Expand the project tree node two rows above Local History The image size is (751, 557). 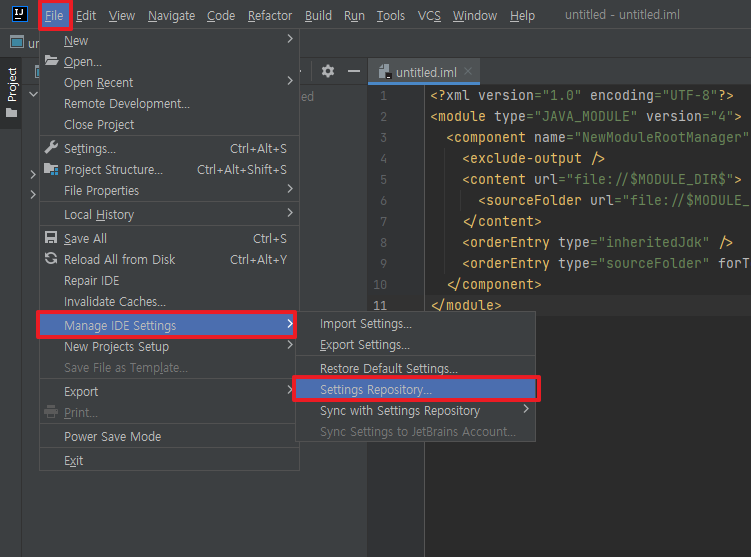(x=33, y=174)
